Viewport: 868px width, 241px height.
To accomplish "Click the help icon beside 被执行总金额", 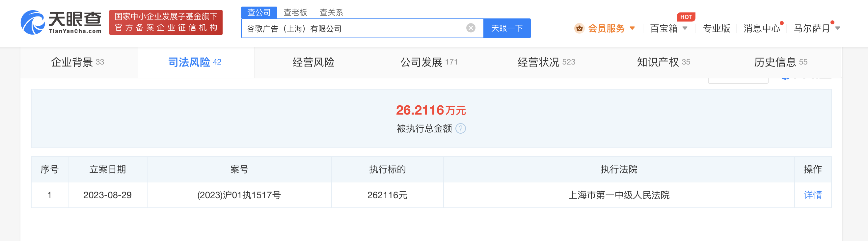I will click(x=460, y=128).
